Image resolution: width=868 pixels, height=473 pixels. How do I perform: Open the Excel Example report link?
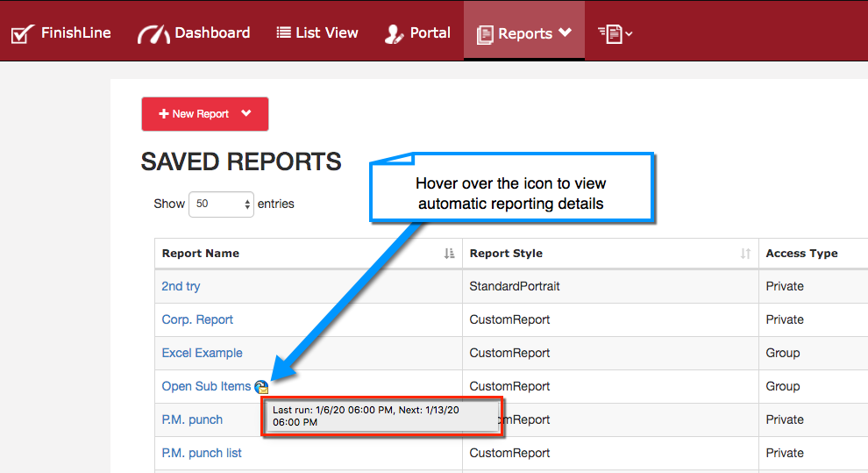coord(202,353)
